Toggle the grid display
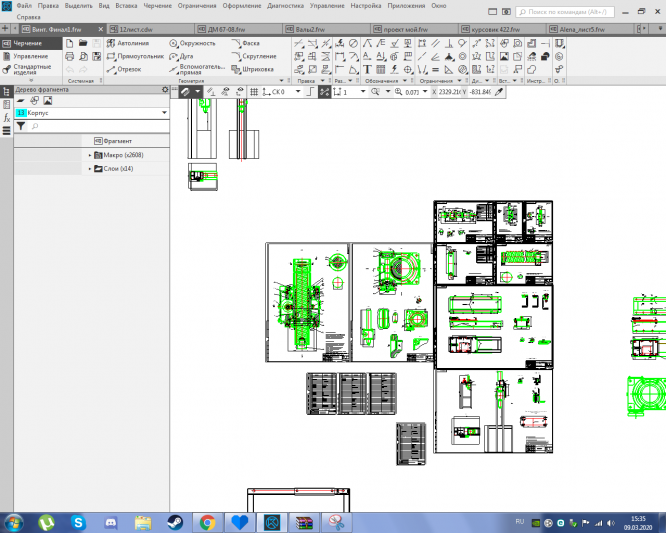The image size is (666, 533). pos(254,92)
